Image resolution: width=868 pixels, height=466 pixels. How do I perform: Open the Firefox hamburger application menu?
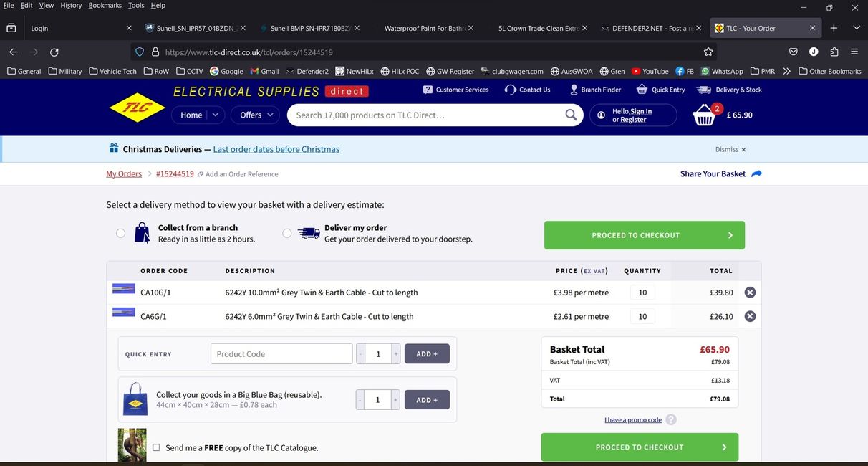[x=854, y=52]
